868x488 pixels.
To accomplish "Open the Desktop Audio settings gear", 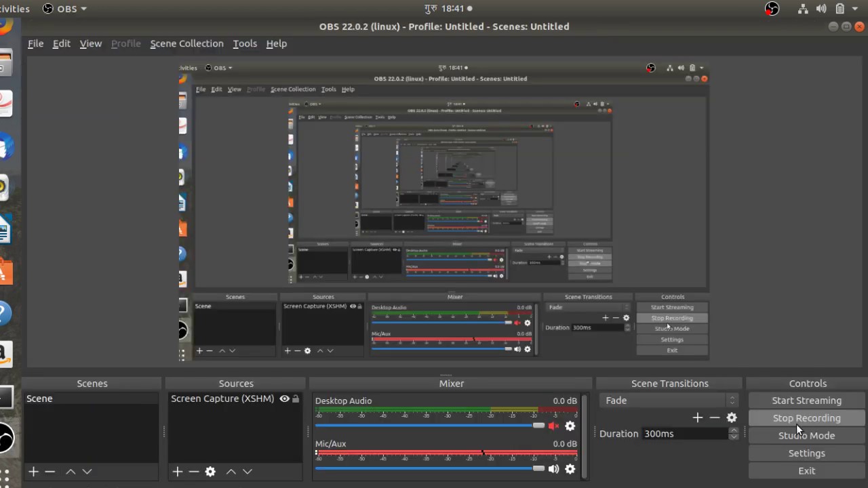I will tap(570, 426).
